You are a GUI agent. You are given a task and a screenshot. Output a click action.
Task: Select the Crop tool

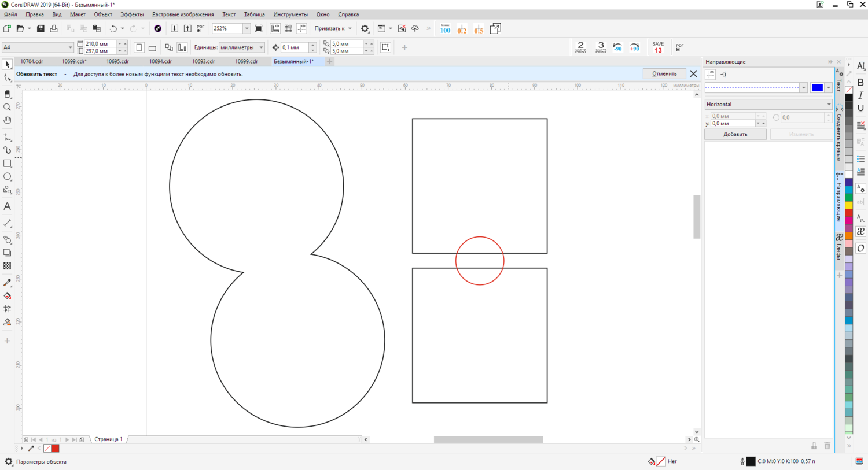(x=8, y=94)
